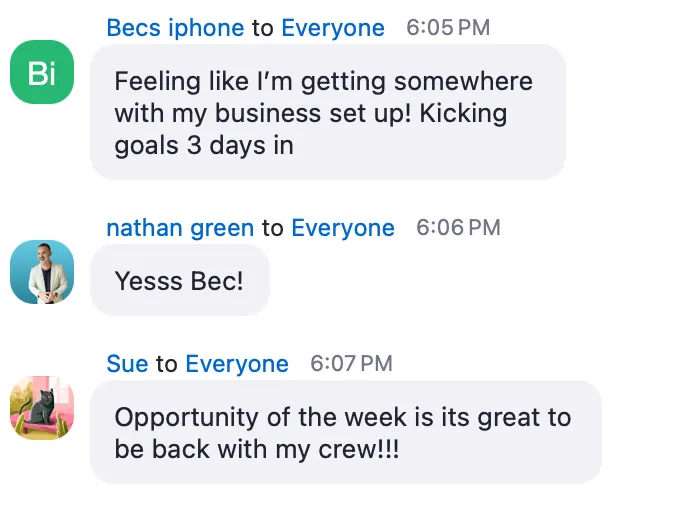This screenshot has height=520, width=679.
Task: Select Becs' business set up message bubble
Action: pyautogui.click(x=328, y=112)
